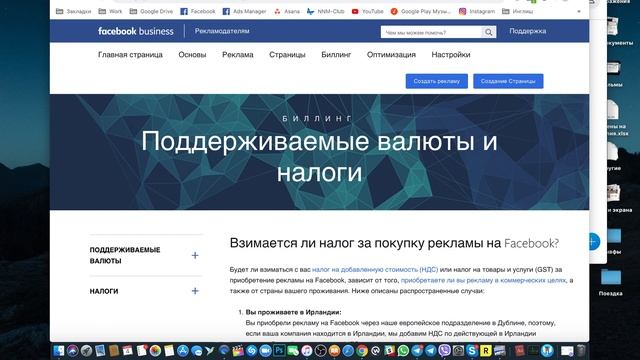Launch Siri from the dock
The height and width of the screenshot is (360, 640).
(73, 350)
